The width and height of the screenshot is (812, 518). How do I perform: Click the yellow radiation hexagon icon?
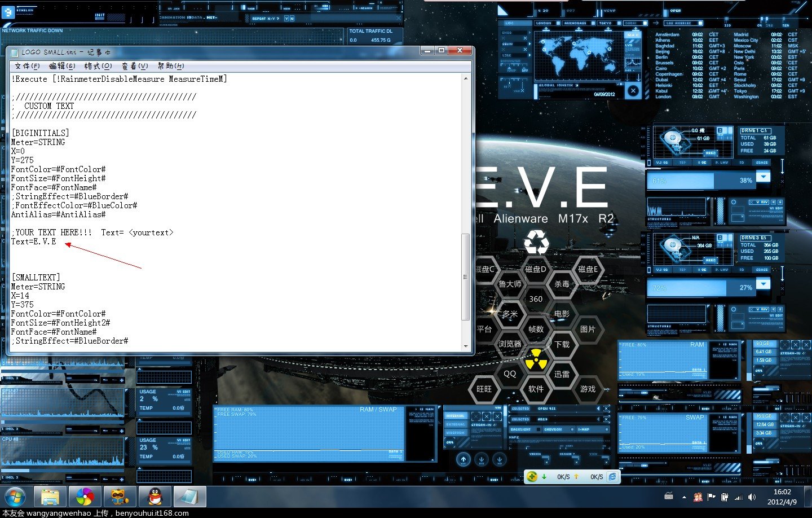tap(536, 359)
